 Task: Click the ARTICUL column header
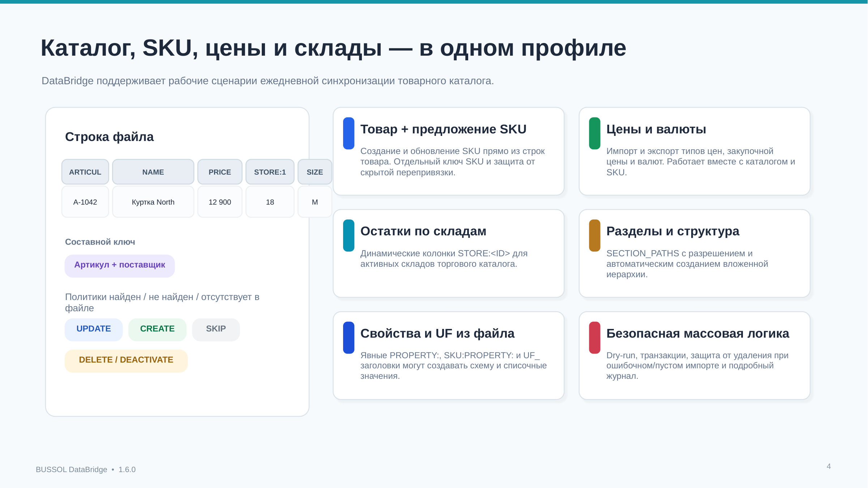(85, 172)
